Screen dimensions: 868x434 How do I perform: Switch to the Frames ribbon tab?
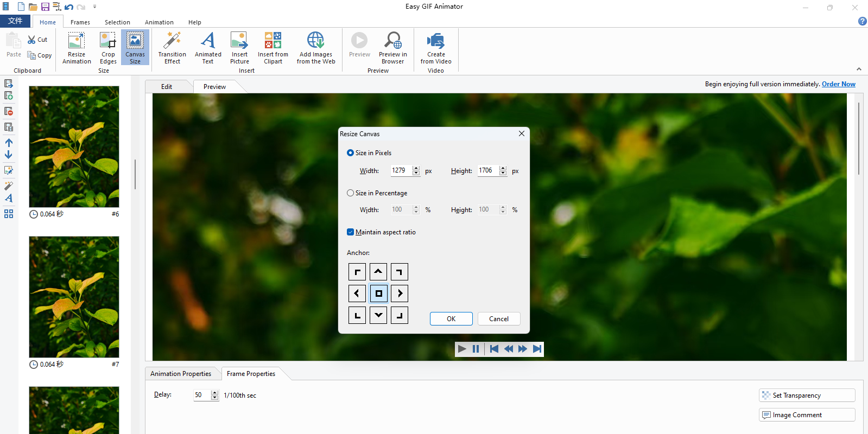coord(80,22)
